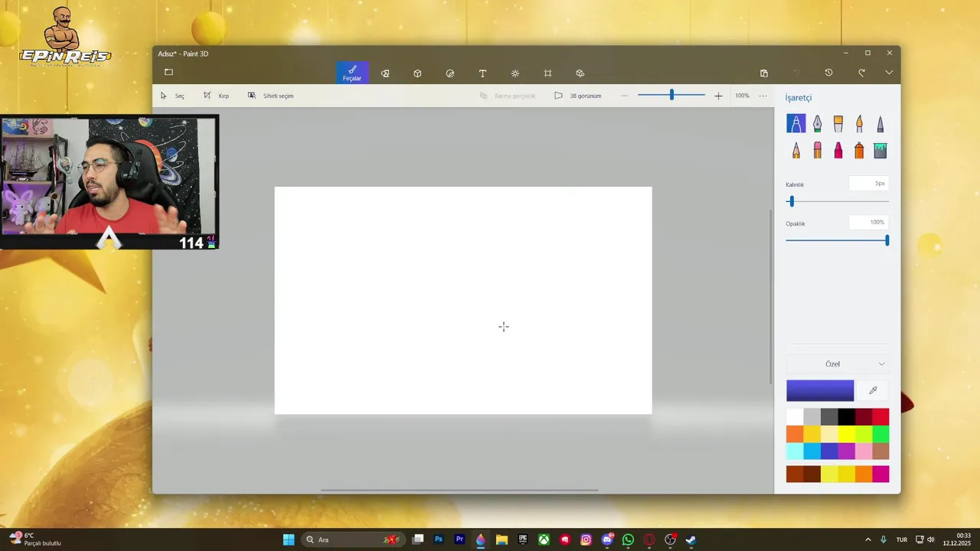Expand the Özel material dropdown

(x=838, y=364)
